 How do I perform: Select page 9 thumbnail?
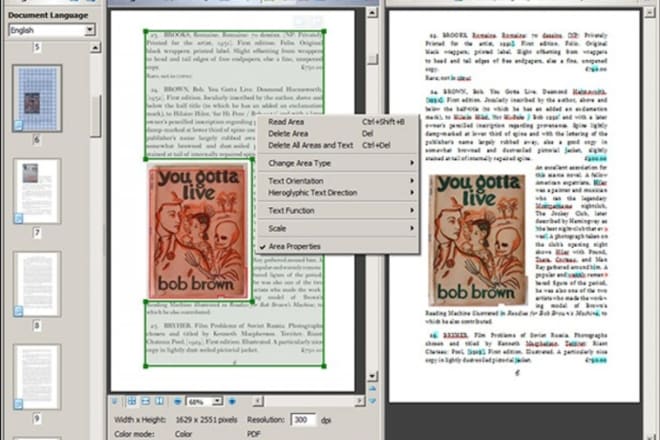click(x=37, y=377)
